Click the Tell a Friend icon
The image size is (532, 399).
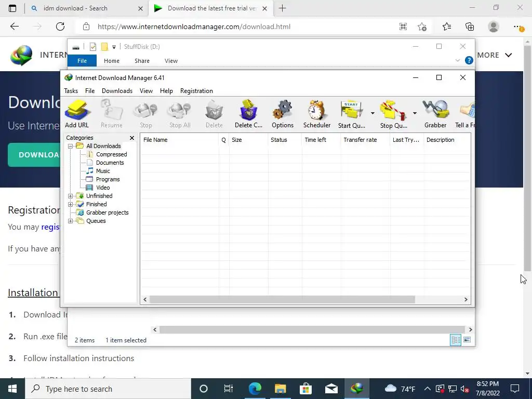[465, 114]
